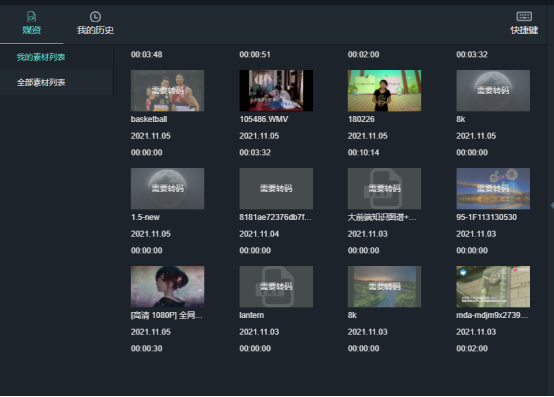Select 我的素材列表 in the sidebar
The height and width of the screenshot is (397, 554).
[57, 57]
